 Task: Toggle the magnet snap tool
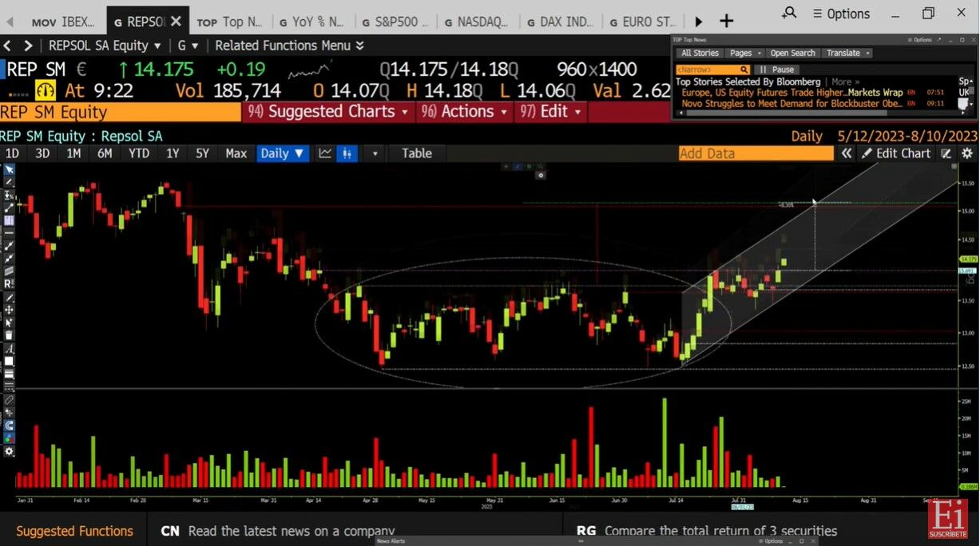[9, 426]
